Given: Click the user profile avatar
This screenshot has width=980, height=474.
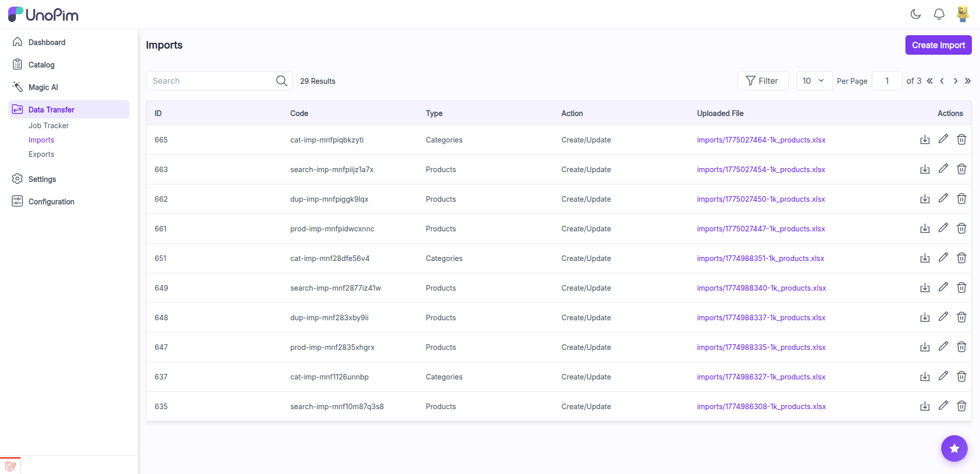Looking at the screenshot, I should [962, 14].
